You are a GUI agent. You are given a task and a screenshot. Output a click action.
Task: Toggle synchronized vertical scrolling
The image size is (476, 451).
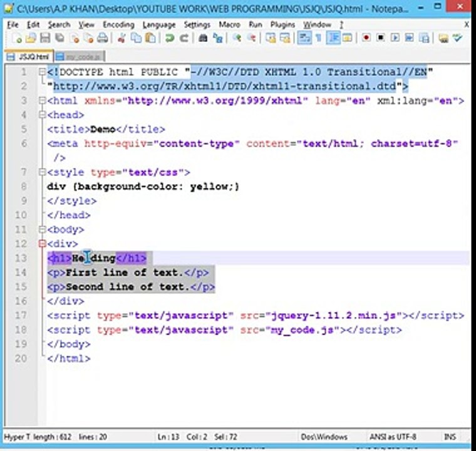coord(271,38)
